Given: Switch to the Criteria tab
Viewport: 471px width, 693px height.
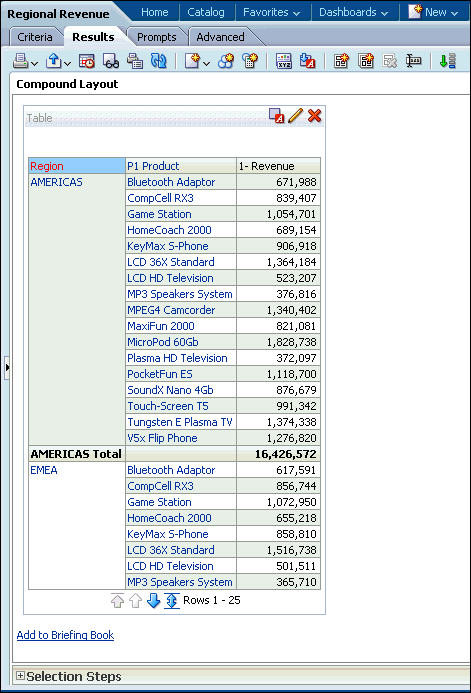Looking at the screenshot, I should pyautogui.click(x=35, y=37).
